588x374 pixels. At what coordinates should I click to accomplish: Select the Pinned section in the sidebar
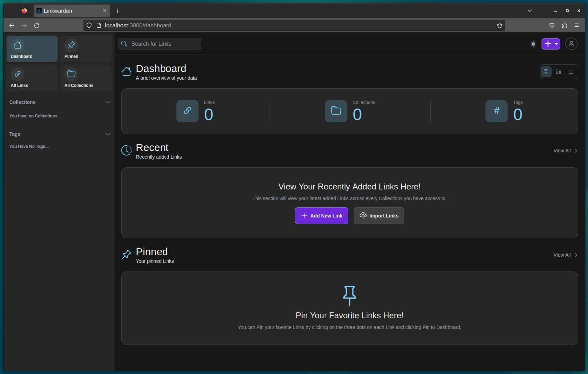(85, 49)
